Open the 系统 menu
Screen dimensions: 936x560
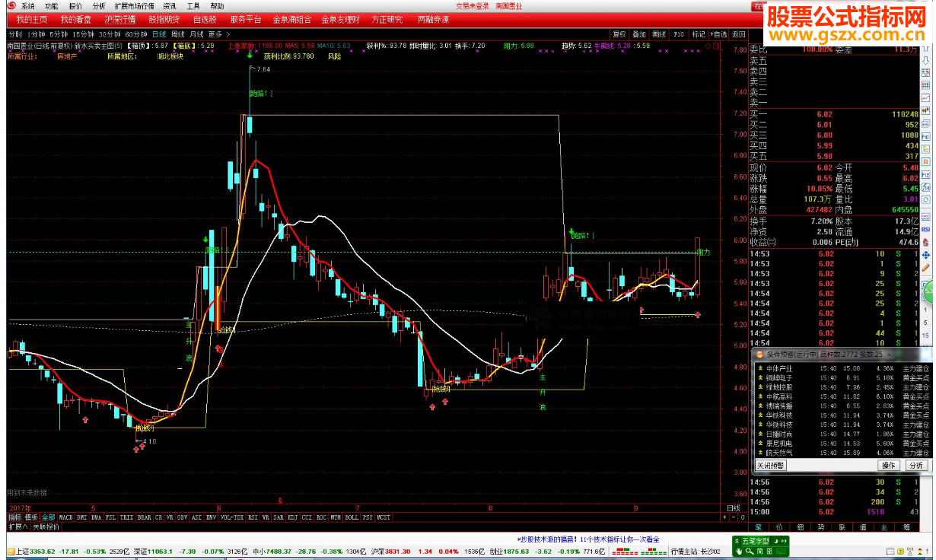(27, 6)
